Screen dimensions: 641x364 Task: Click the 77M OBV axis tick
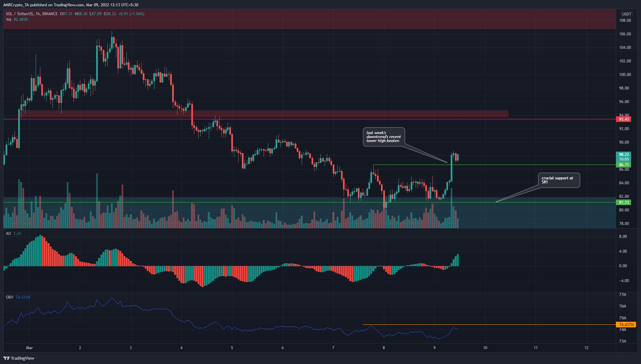click(622, 295)
